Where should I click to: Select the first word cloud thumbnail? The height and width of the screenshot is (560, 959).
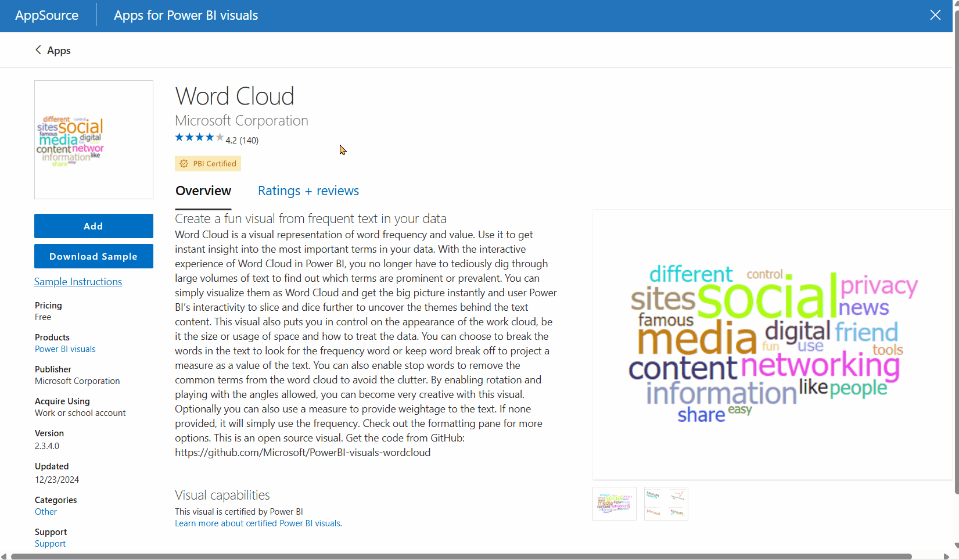(x=614, y=504)
